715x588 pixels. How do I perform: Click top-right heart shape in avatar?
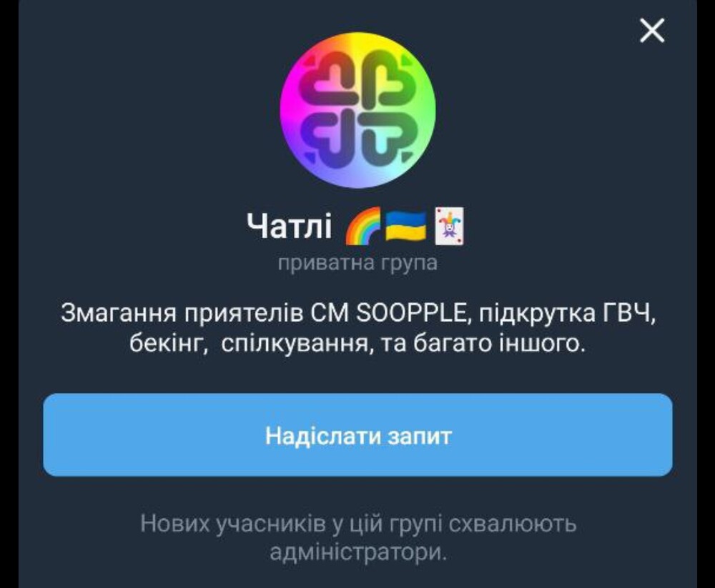[x=387, y=79]
